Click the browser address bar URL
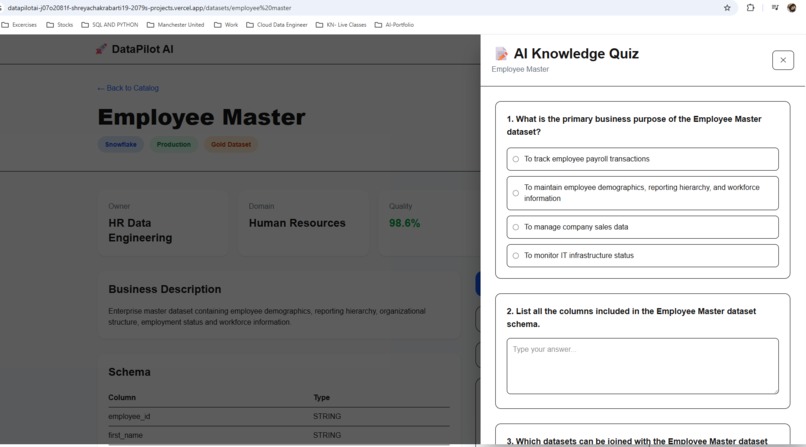This screenshot has height=447, width=806. 149,8
